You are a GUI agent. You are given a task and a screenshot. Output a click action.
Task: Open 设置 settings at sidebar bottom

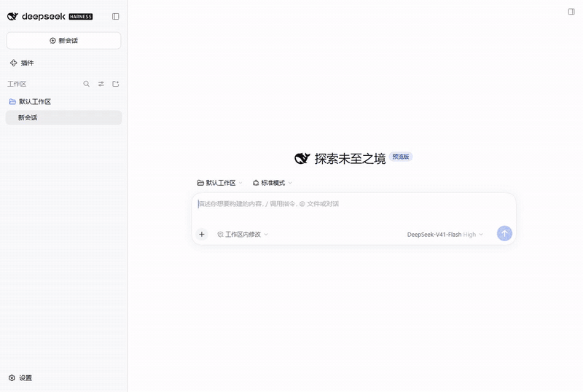click(x=20, y=378)
